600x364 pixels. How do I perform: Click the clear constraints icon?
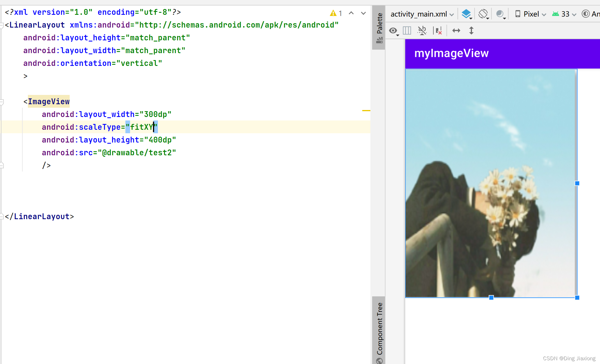click(438, 30)
